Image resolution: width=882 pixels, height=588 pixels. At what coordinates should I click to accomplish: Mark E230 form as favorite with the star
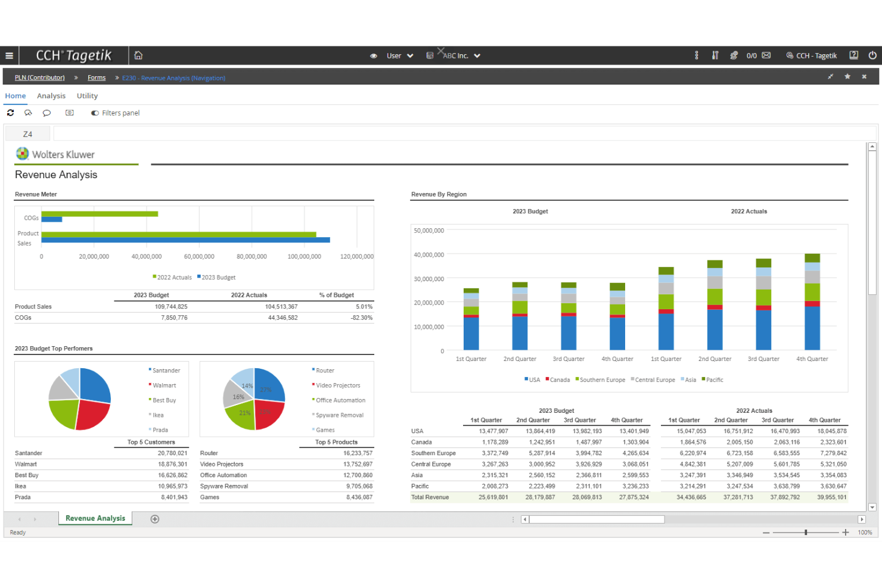tap(847, 77)
